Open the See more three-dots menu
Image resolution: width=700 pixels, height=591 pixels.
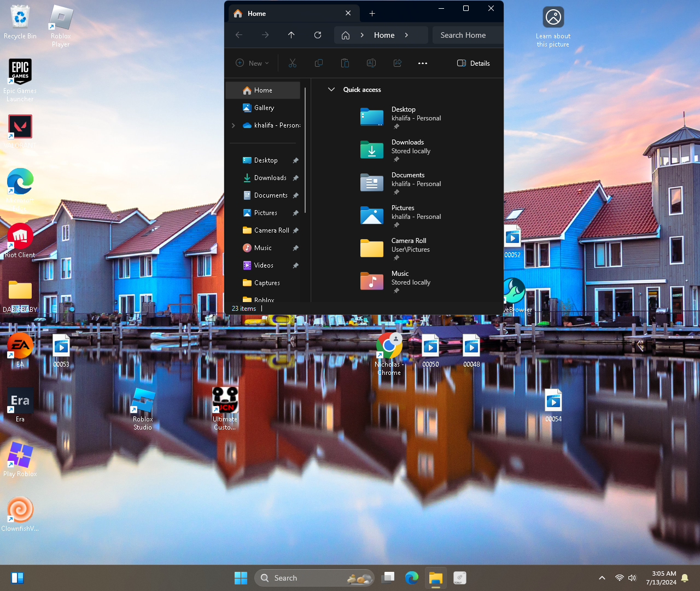(x=423, y=63)
